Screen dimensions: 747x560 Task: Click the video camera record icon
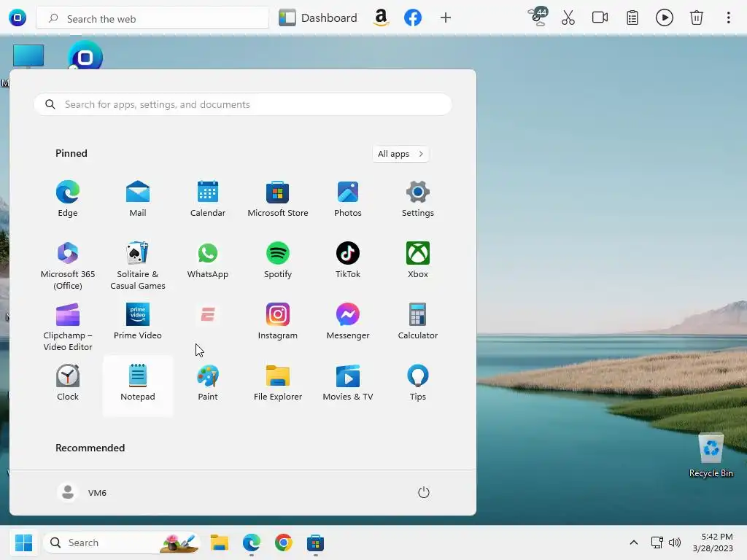pyautogui.click(x=600, y=18)
